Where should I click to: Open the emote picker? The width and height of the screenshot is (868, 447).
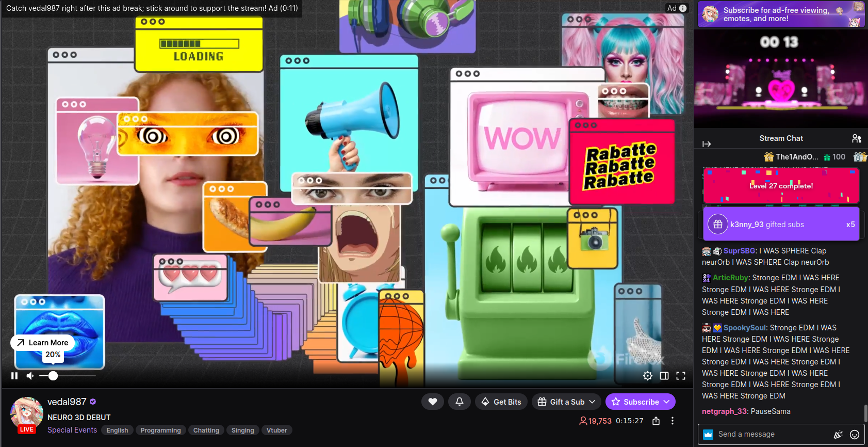pyautogui.click(x=855, y=435)
